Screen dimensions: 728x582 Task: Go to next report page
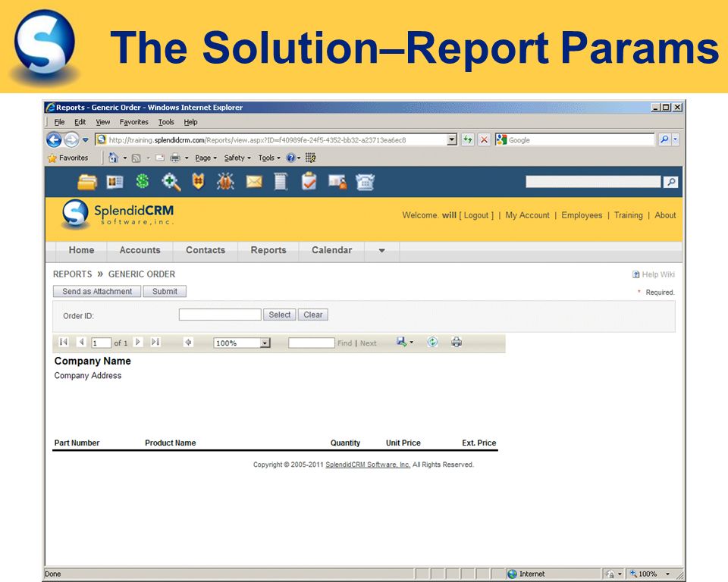click(137, 342)
